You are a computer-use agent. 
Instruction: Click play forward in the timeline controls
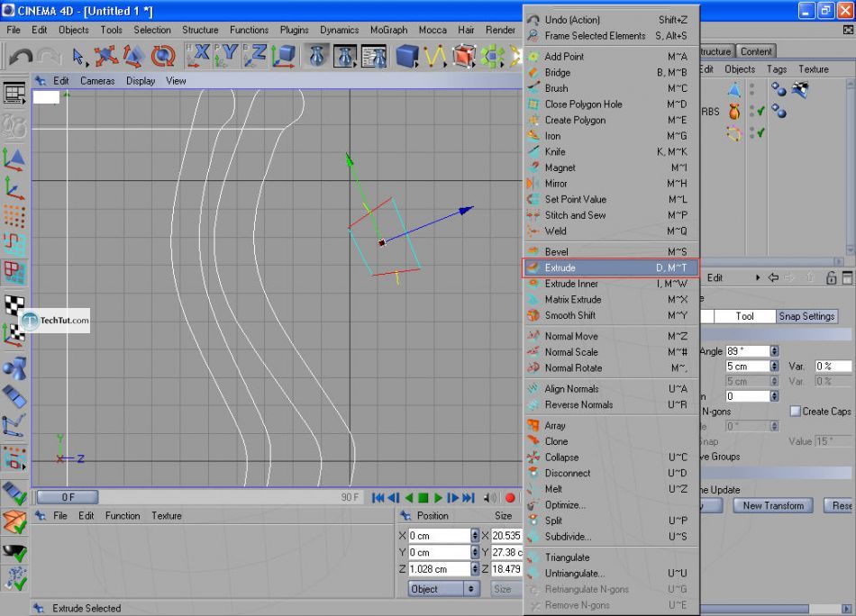(x=438, y=498)
